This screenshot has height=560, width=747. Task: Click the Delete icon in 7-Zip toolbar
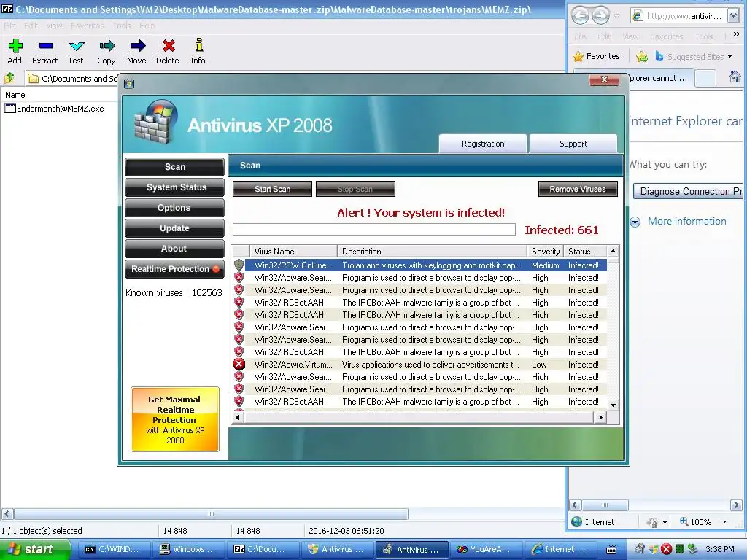click(x=169, y=46)
